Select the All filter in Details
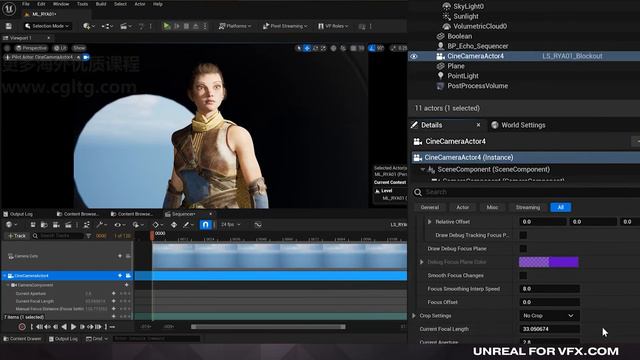This screenshot has height=360, width=640. [x=560, y=208]
